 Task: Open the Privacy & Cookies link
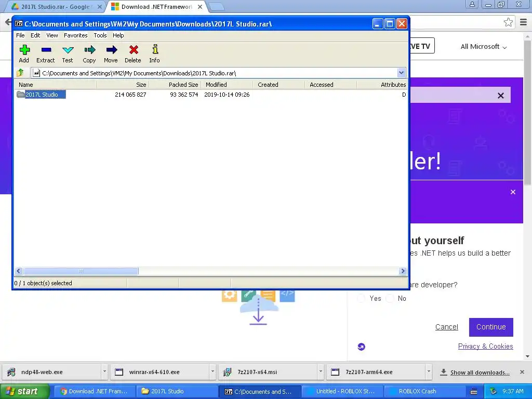click(x=486, y=347)
